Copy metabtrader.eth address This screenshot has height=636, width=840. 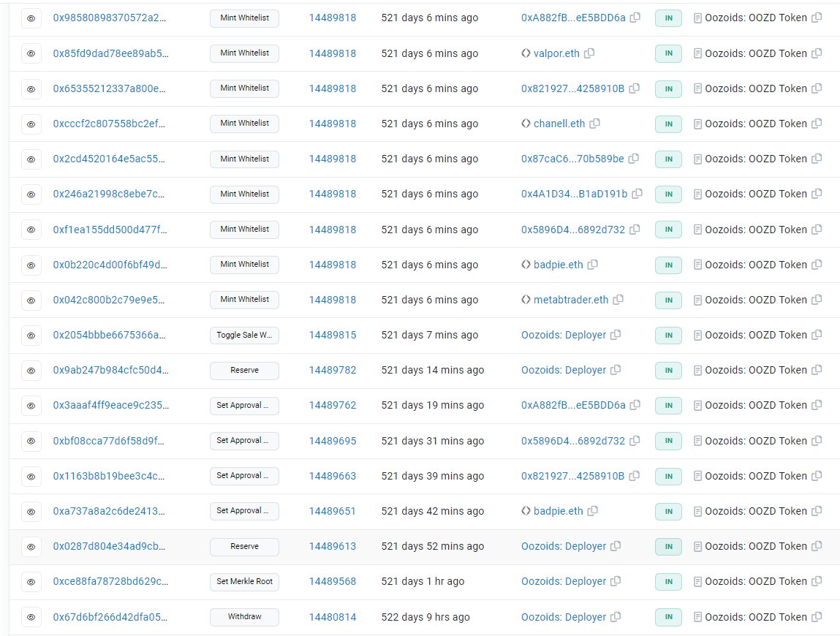coord(618,300)
